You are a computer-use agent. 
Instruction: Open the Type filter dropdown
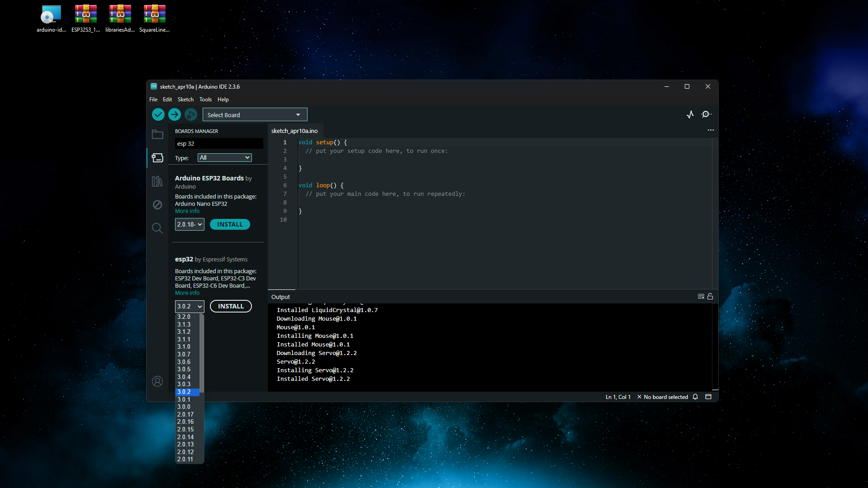pyautogui.click(x=224, y=157)
